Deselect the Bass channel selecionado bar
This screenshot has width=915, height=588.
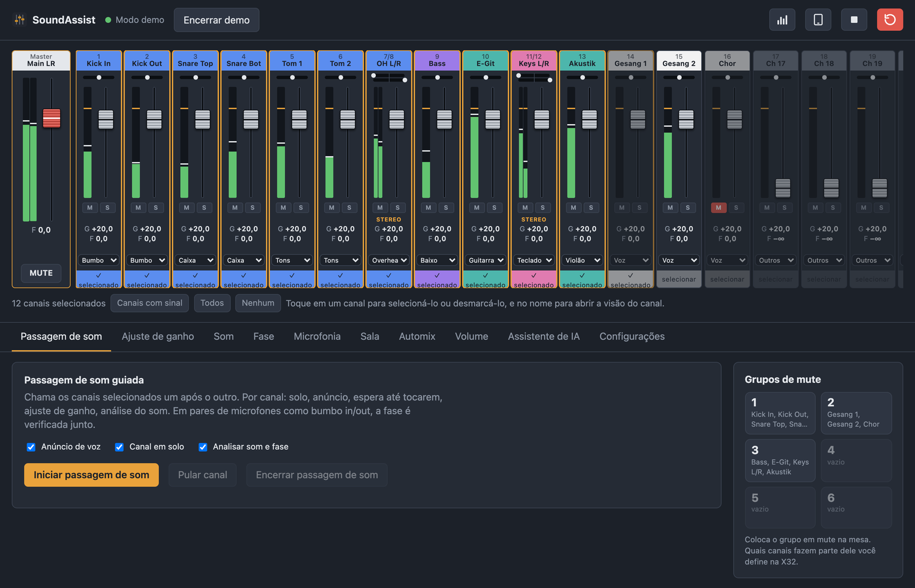point(437,279)
